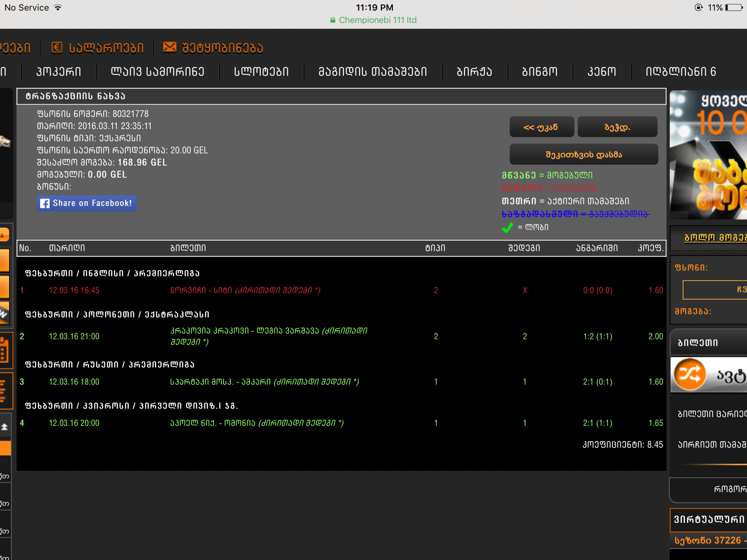Screen dimensions: 747x560
Task: Tap the upload arrow icon in left sidebar
Action: pyautogui.click(x=5, y=427)
